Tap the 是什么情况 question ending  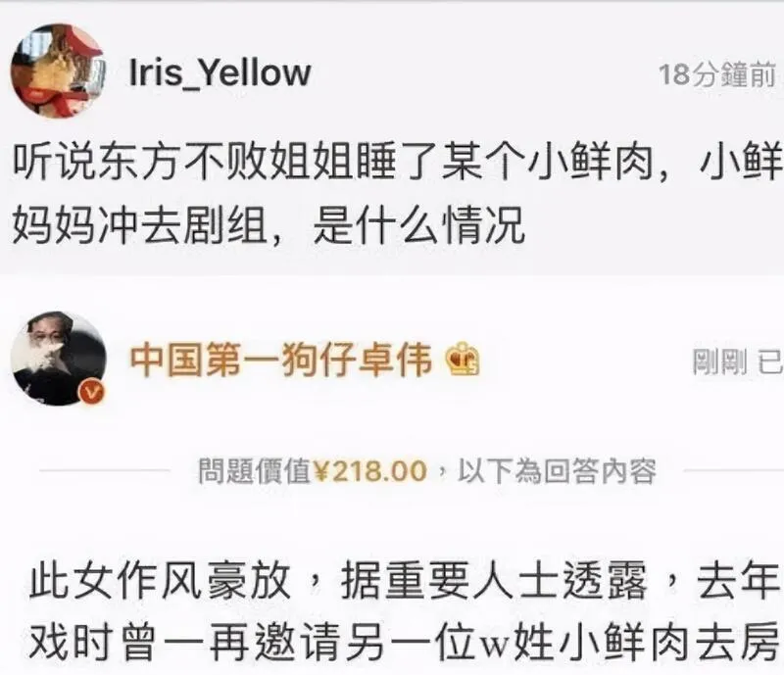419,224
